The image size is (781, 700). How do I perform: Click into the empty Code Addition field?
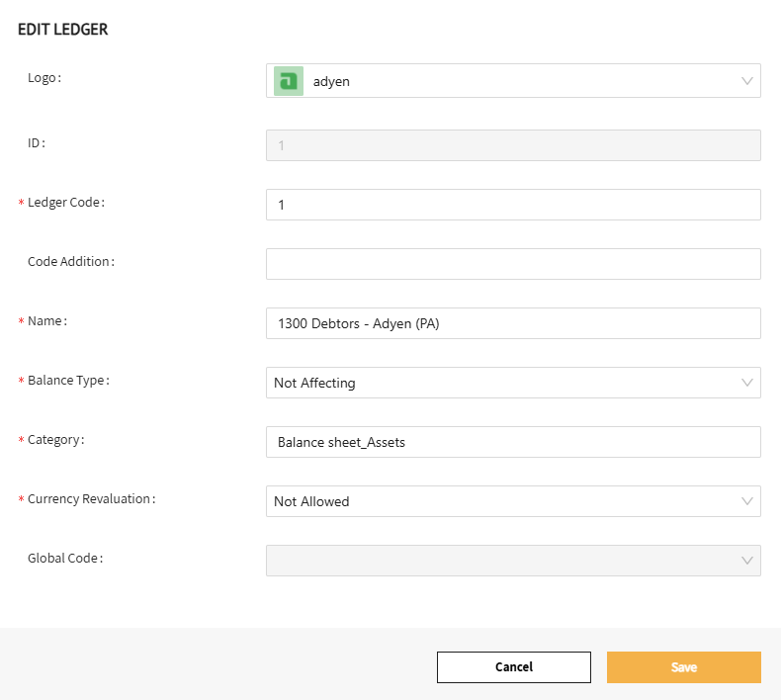513,264
